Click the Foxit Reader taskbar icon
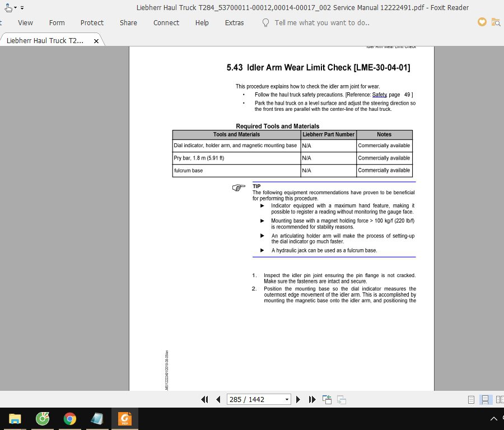 pyautogui.click(x=125, y=419)
